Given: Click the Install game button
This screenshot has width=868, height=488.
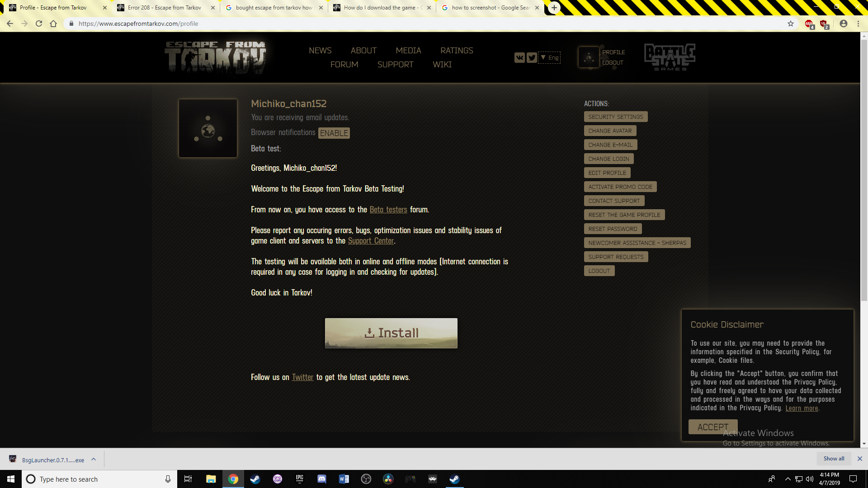Looking at the screenshot, I should pos(391,333).
